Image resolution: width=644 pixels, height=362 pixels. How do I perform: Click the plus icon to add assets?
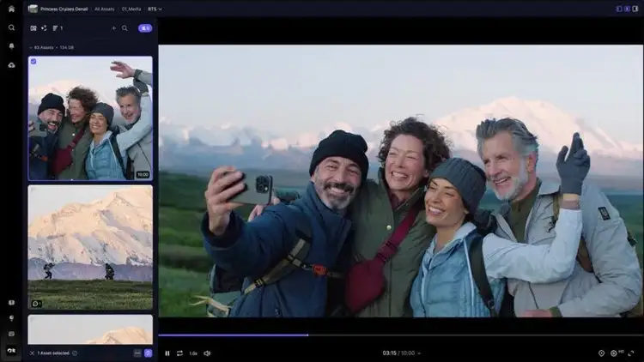pos(113,28)
